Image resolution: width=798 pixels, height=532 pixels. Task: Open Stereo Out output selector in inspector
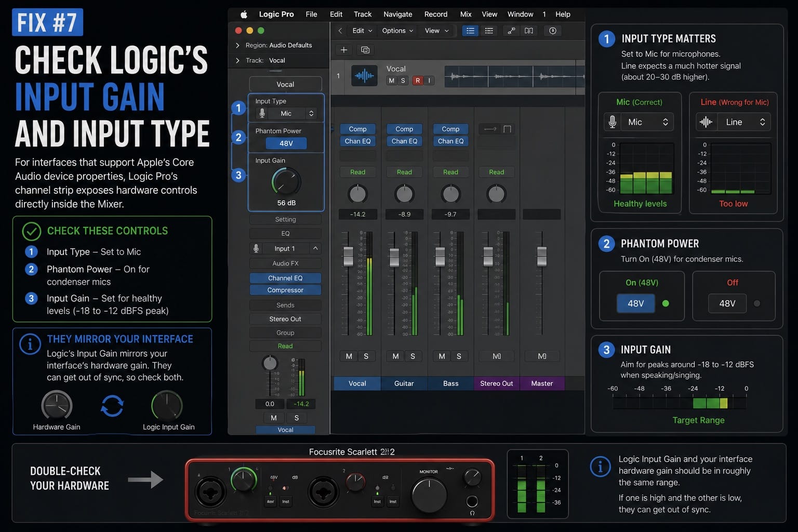285,319
